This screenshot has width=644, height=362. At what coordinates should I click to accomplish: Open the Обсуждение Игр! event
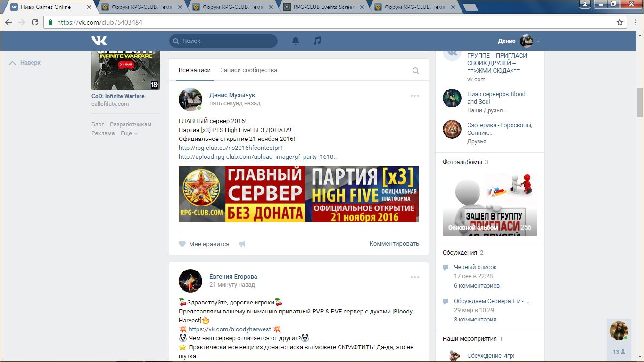(491, 356)
